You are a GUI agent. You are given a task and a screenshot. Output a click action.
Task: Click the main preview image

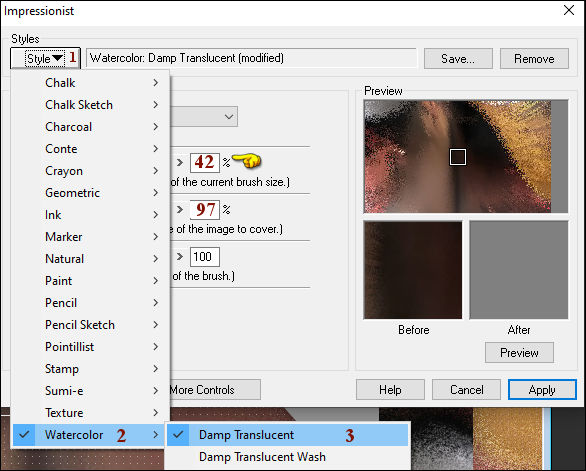click(466, 156)
